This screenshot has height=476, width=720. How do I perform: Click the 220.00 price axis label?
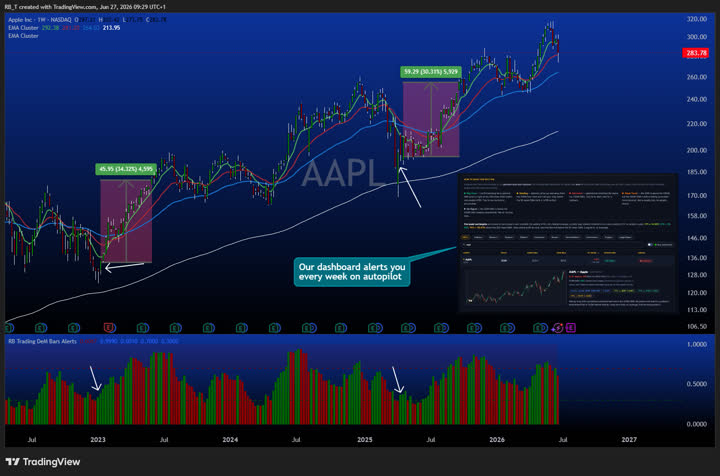pyautogui.click(x=697, y=123)
